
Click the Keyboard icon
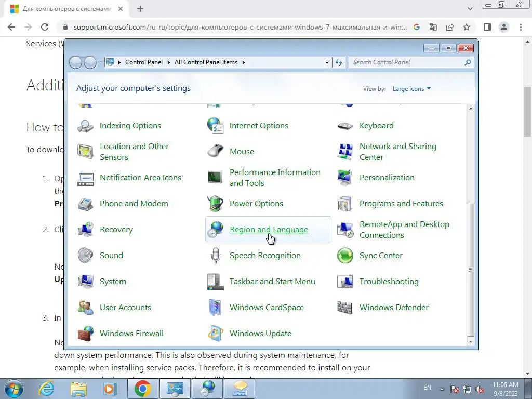pos(345,126)
